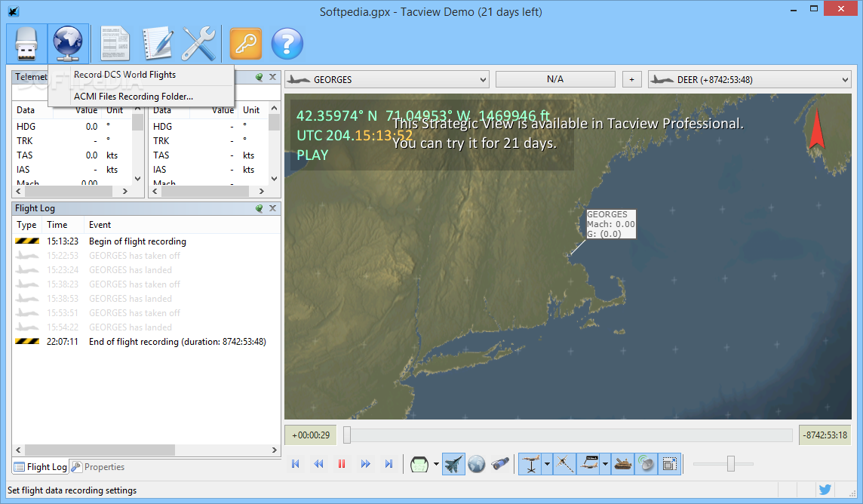
Task: Click the USB drive open file icon
Action: [26, 44]
